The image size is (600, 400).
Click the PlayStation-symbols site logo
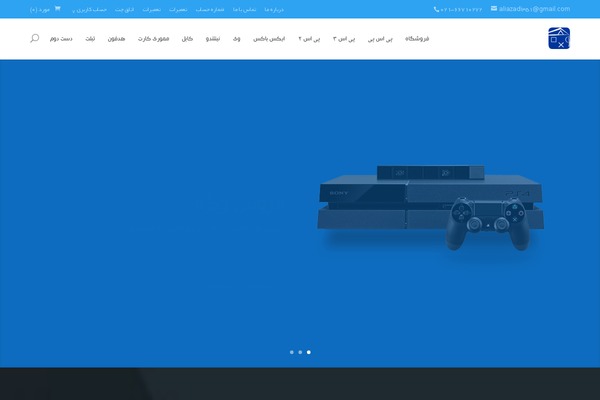(559, 38)
